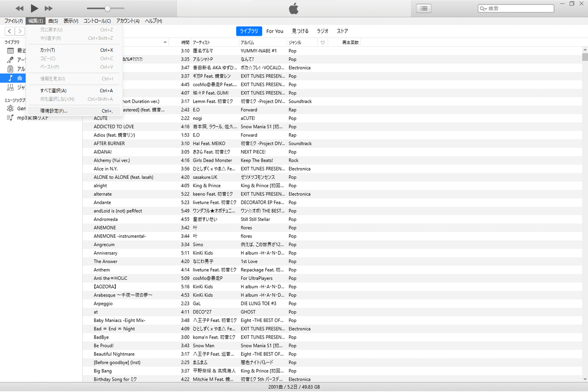Open the ファイル(F) menu
The width and height of the screenshot is (588, 392).
[x=13, y=21]
